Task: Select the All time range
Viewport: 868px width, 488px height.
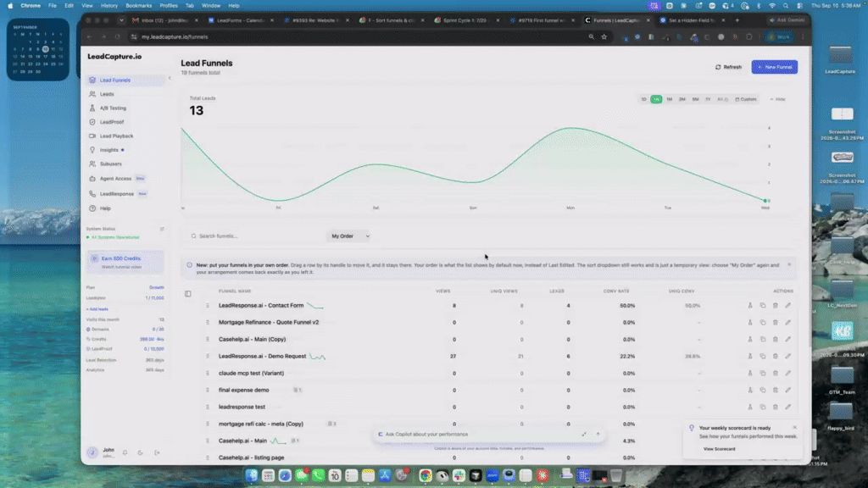Action: point(722,99)
